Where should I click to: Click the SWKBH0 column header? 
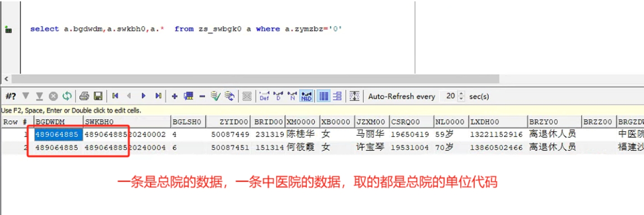127,122
